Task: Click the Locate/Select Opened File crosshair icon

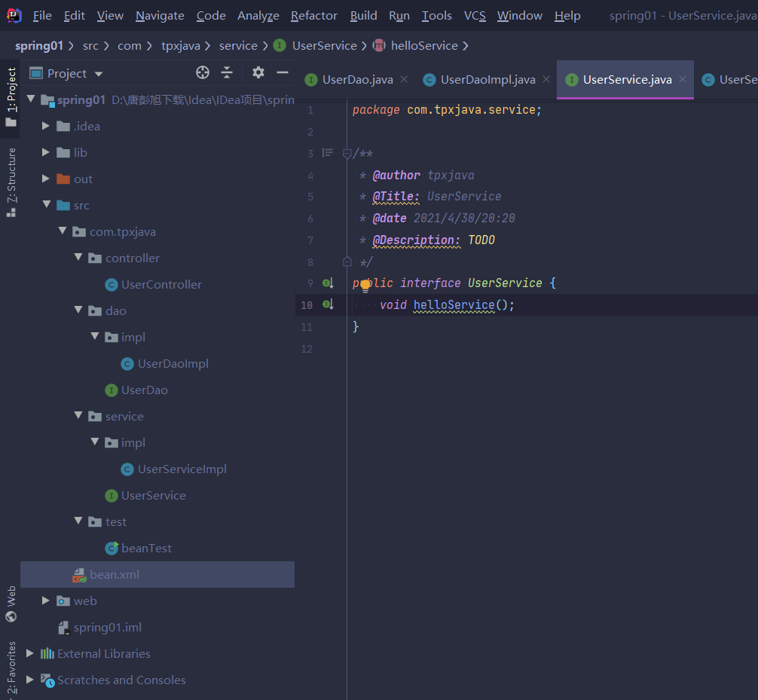Action: (203, 72)
